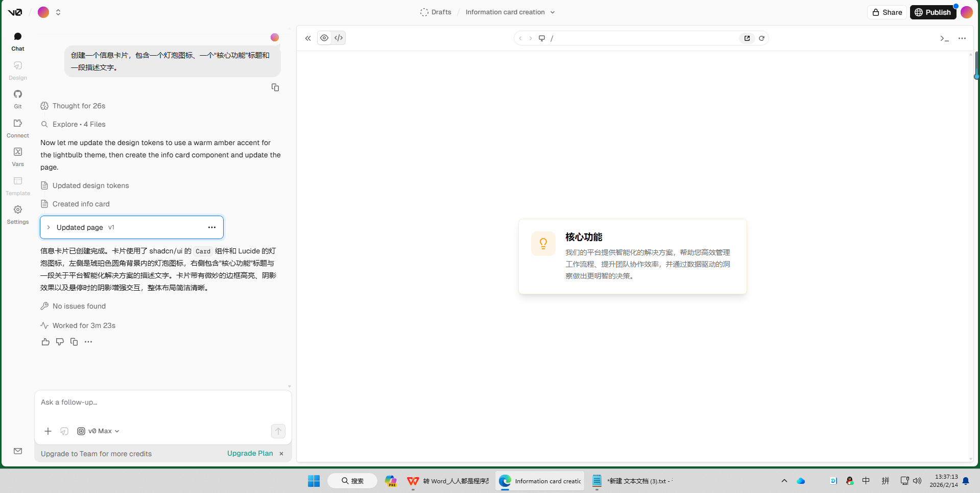Toggle preview mode with the eye icon
The image size is (980, 493).
324,37
